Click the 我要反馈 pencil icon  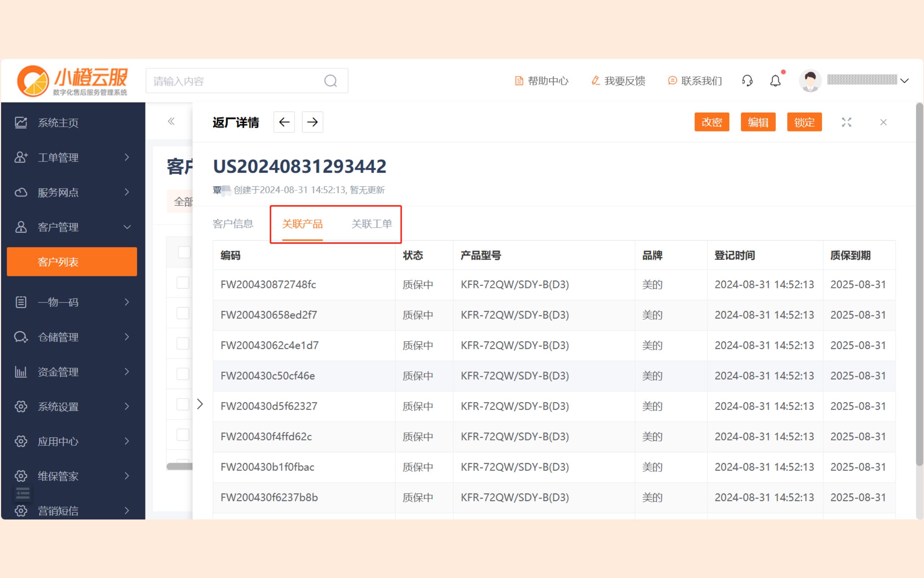click(596, 81)
